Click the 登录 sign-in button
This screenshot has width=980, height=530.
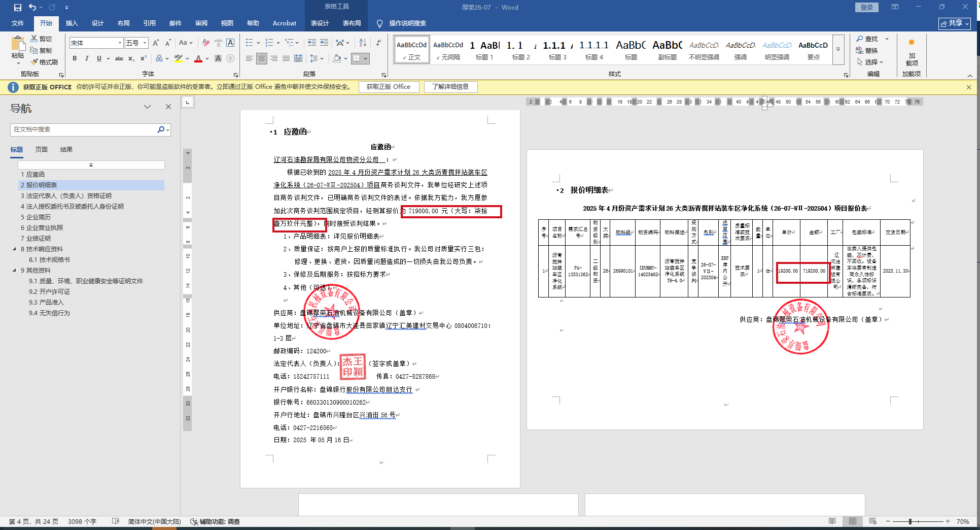(867, 7)
